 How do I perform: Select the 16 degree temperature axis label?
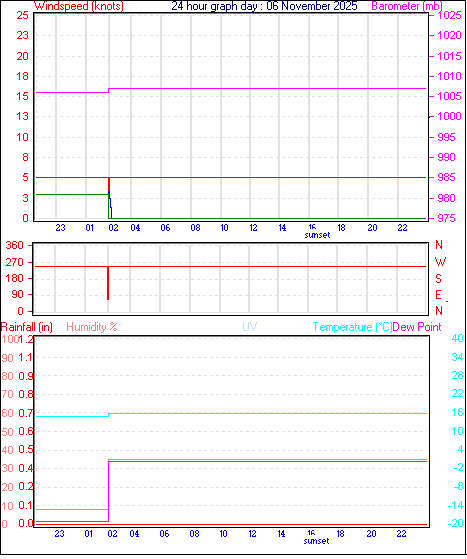[457, 412]
